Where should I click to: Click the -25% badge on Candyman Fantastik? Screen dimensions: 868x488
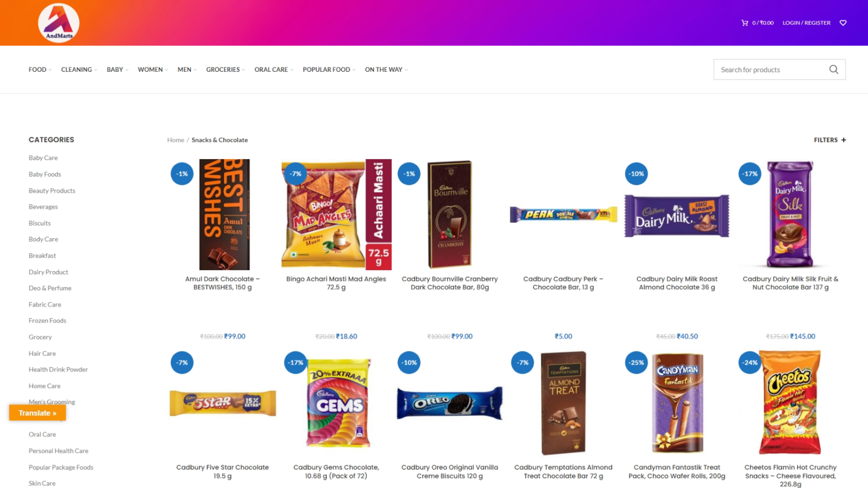pos(636,362)
